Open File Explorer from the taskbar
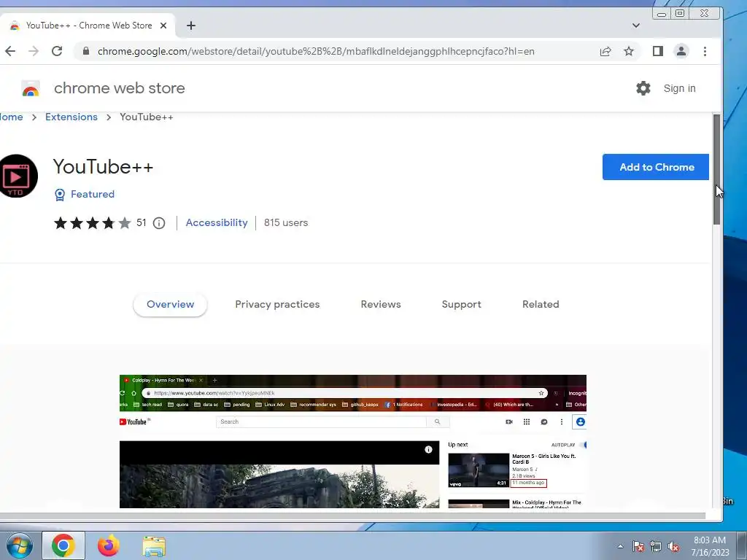The image size is (747, 560). pyautogui.click(x=155, y=546)
